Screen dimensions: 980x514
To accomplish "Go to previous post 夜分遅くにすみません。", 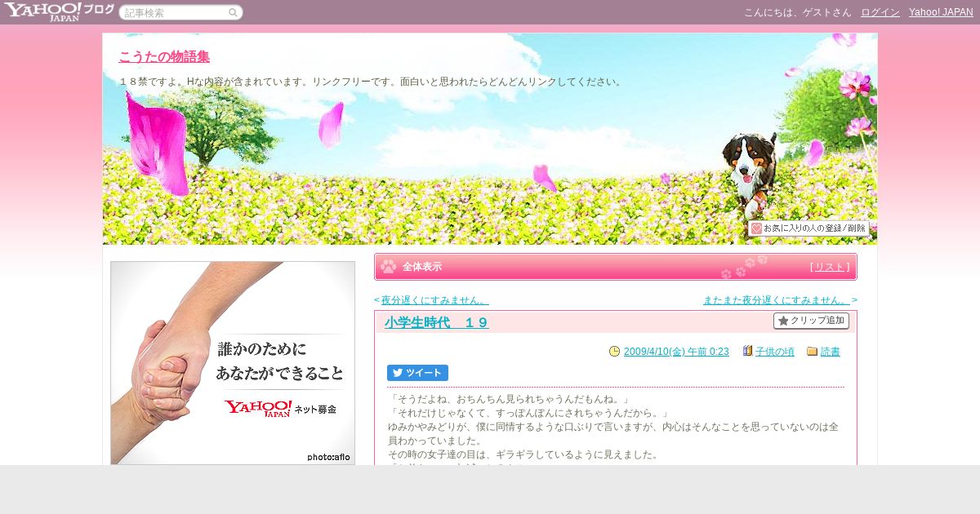I will tap(435, 300).
